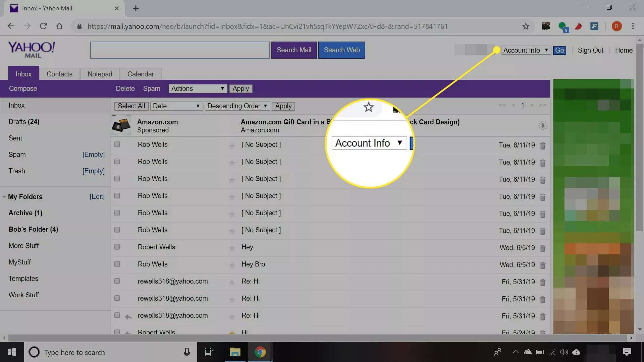Navigate to next page with arrow icon
Screen dimensions: 644x362
tap(531, 105)
